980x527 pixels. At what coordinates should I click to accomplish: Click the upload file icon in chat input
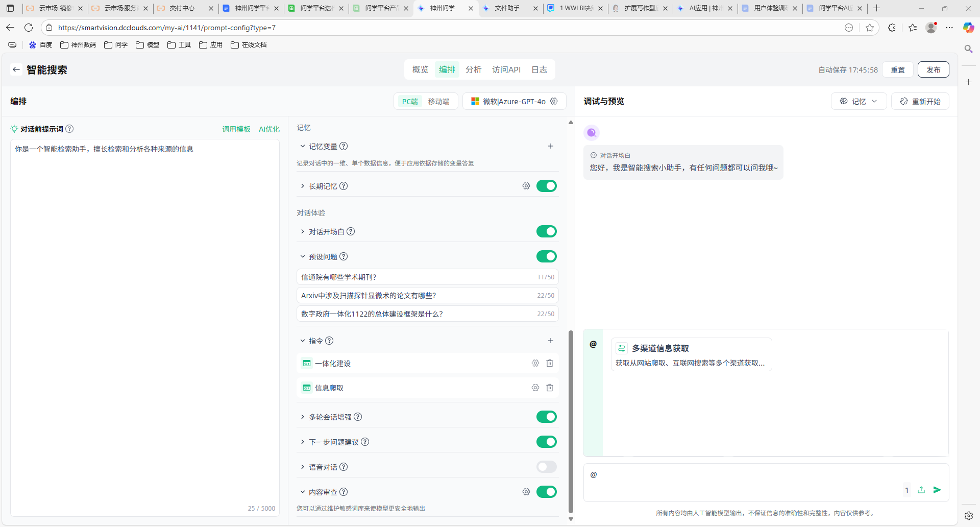pyautogui.click(x=921, y=490)
